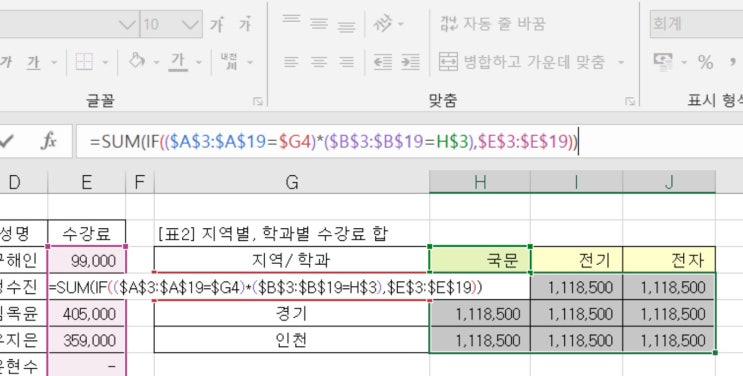The image size is (743, 376).
Task: Increase indent icon
Action: tap(410, 62)
